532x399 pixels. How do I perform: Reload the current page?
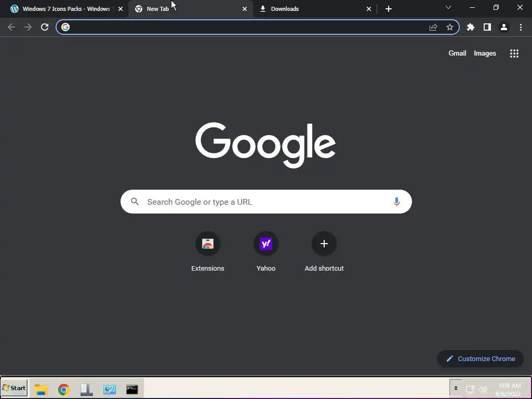[45, 27]
